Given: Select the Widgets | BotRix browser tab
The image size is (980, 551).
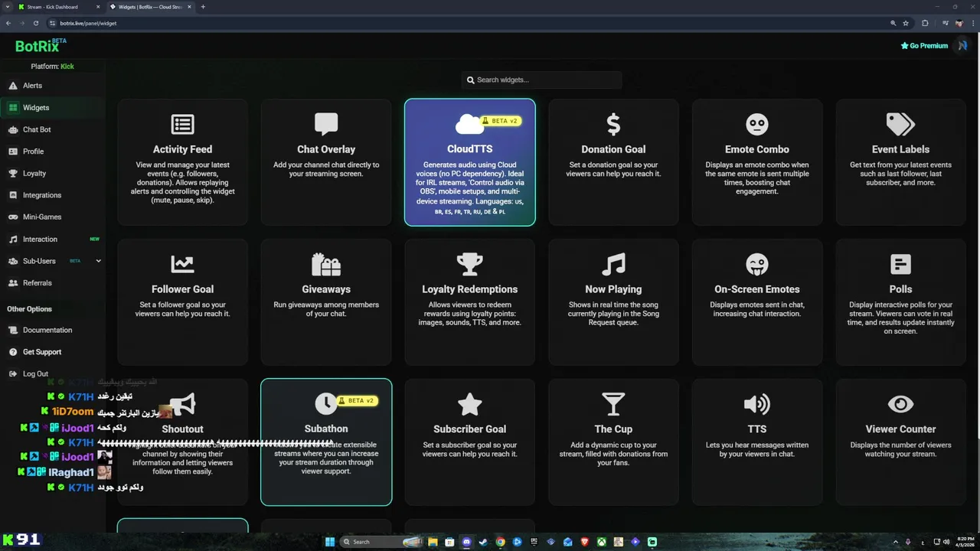Looking at the screenshot, I should [x=150, y=7].
